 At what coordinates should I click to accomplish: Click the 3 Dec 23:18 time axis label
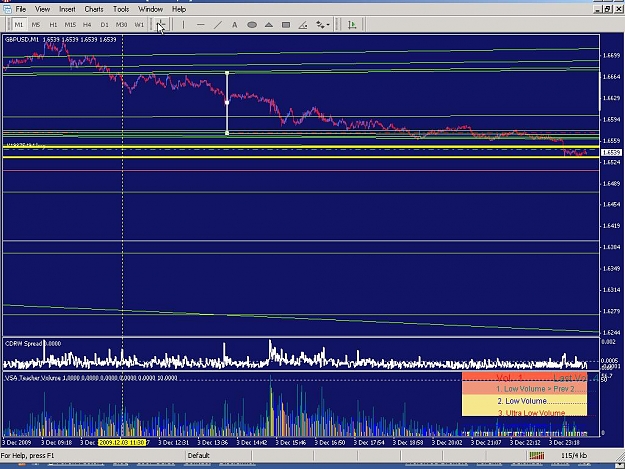565,442
